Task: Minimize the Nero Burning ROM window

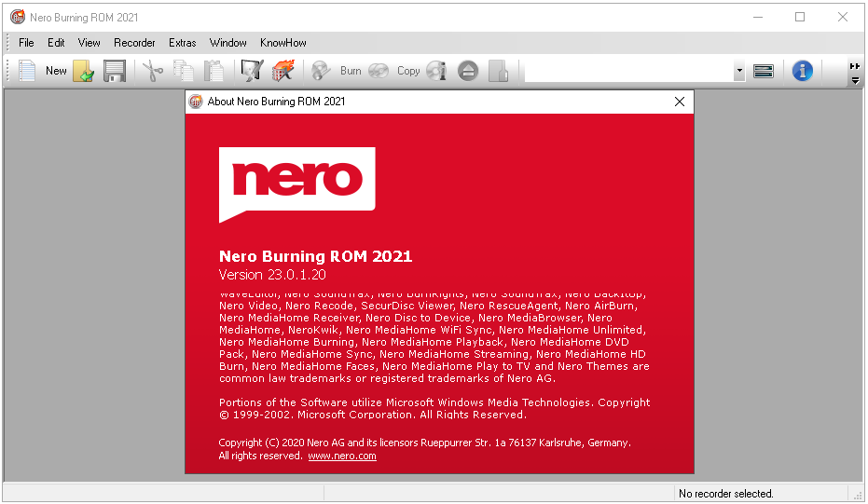Action: [758, 17]
